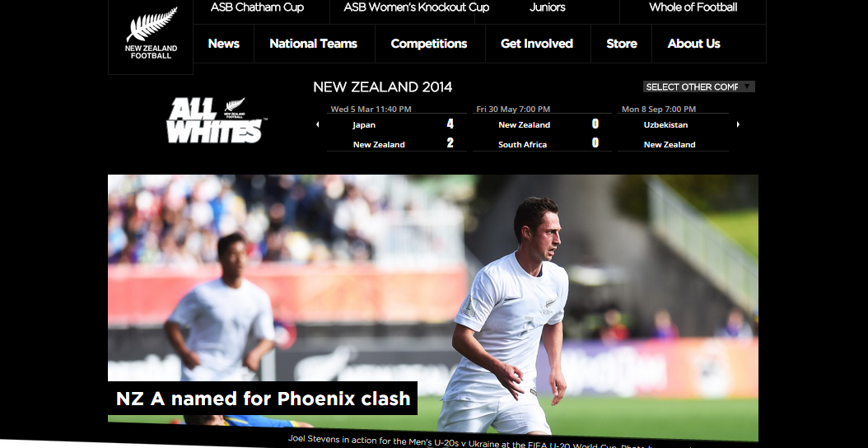The image size is (868, 448).
Task: Open ASB Women's Knockout Cup link
Action: [x=416, y=7]
